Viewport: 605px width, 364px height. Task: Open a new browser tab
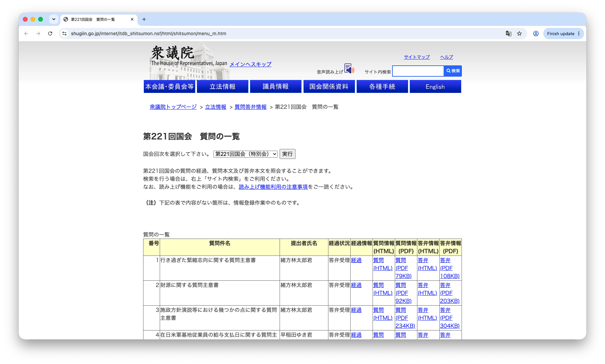(x=144, y=19)
